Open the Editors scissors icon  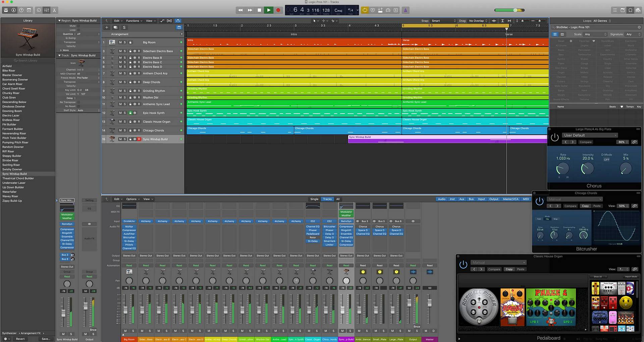click(55, 10)
